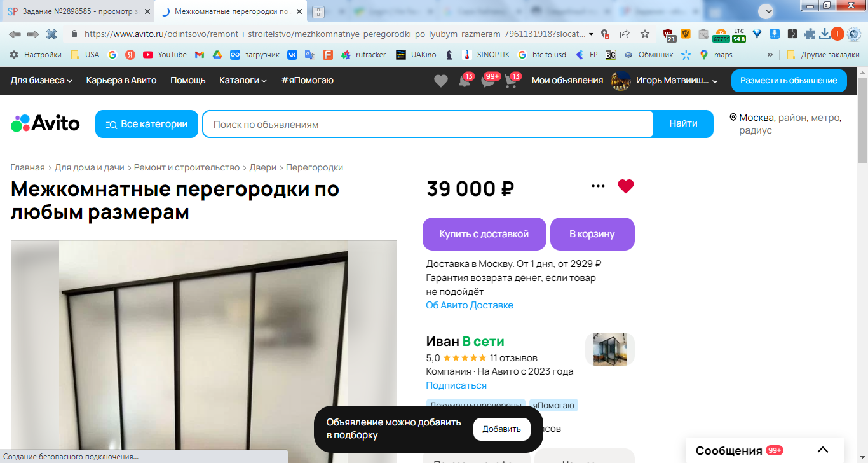
Task: Open VK bookmark icon
Action: tap(292, 55)
